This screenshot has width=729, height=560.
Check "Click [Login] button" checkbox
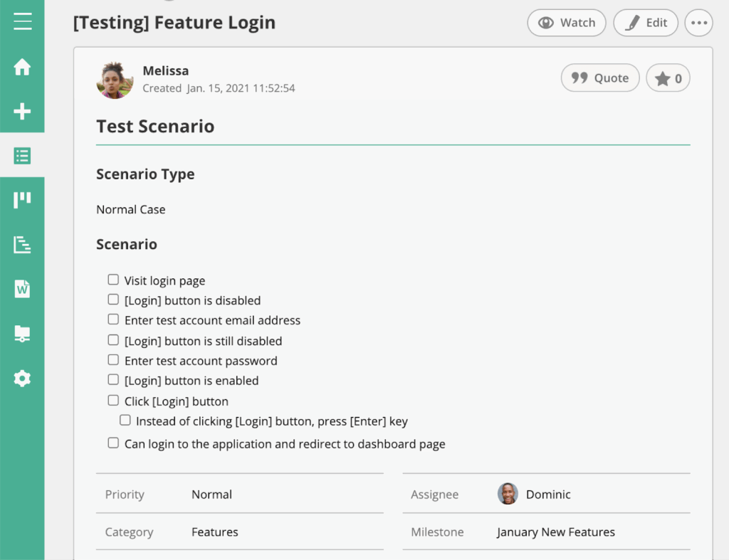[x=113, y=401]
